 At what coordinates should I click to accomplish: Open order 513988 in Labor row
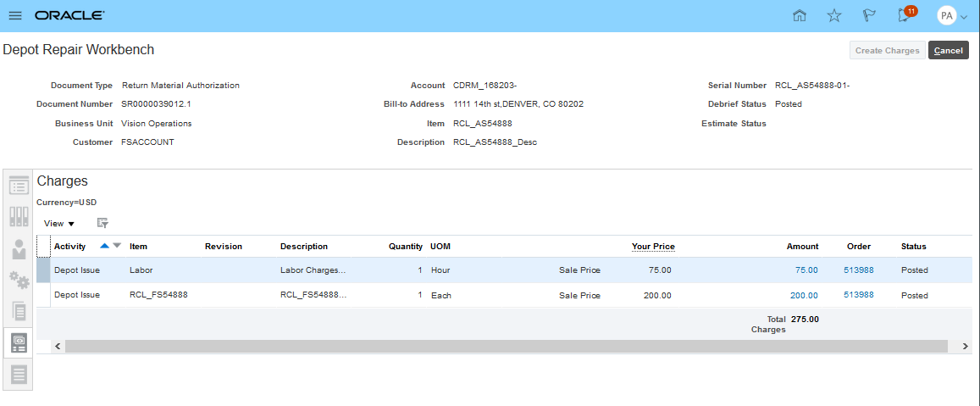click(x=859, y=270)
